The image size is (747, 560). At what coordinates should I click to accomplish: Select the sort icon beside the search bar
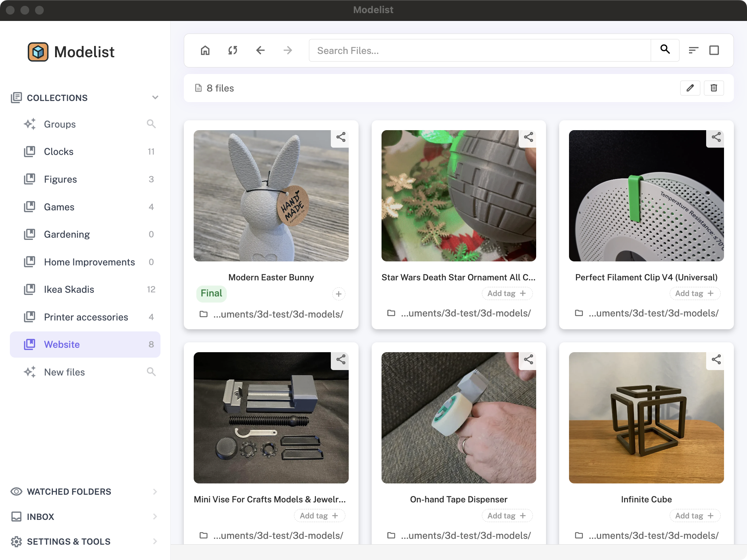pyautogui.click(x=693, y=50)
